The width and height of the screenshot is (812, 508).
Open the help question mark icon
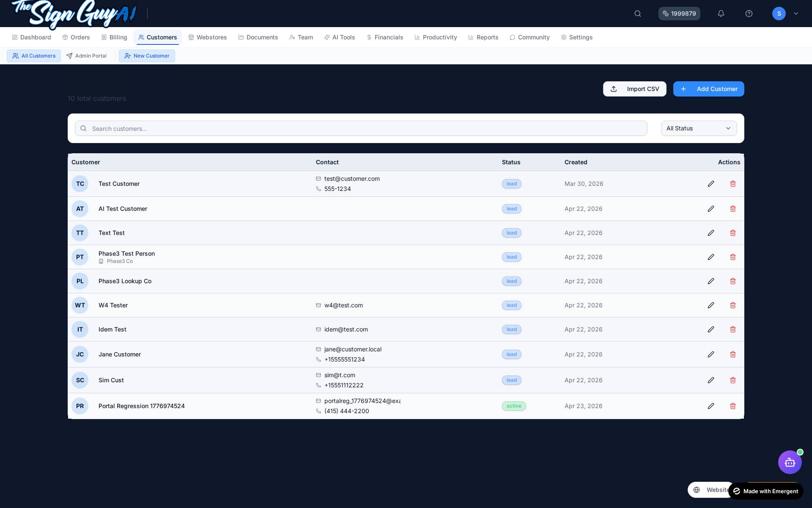tap(749, 14)
